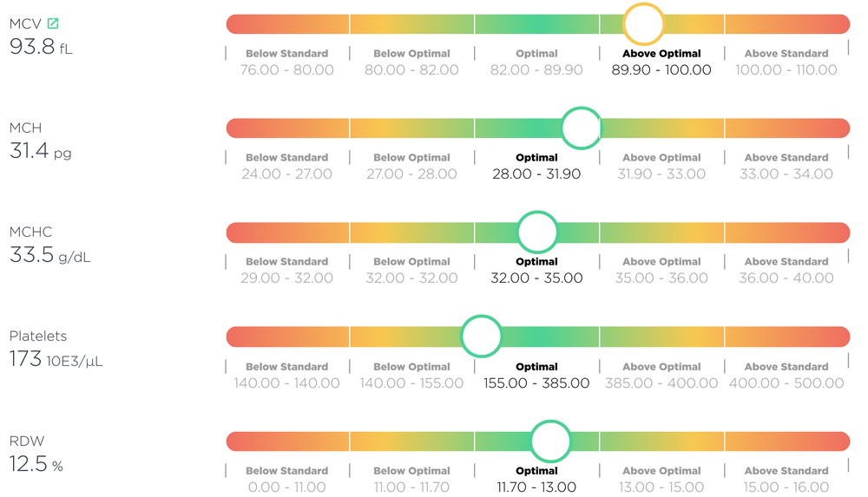Viewport: 868px width, 497px height.
Task: Open the MCV external link icon
Action: (53, 23)
